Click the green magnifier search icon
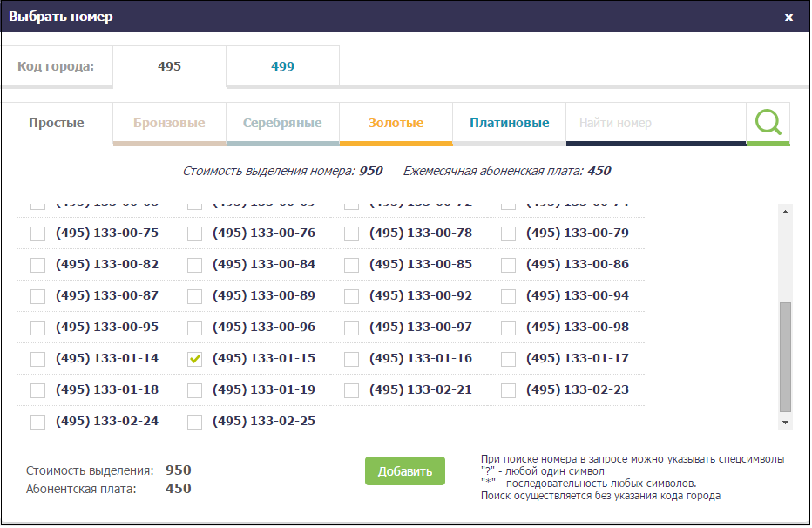The height and width of the screenshot is (528, 812). pos(768,123)
